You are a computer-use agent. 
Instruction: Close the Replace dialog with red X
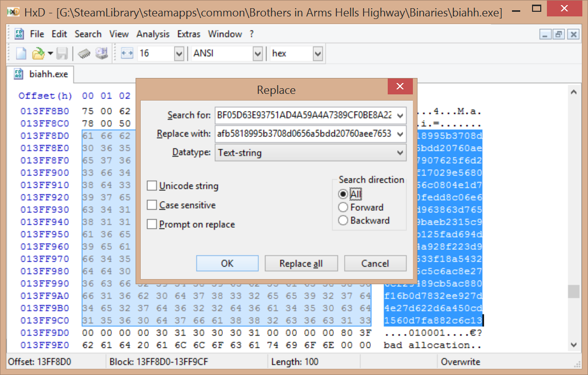(400, 87)
